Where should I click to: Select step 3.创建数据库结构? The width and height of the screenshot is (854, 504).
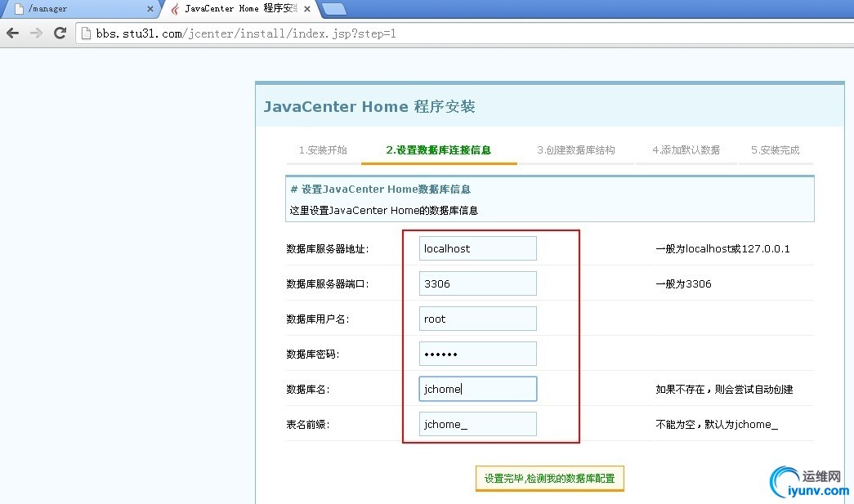[576, 150]
